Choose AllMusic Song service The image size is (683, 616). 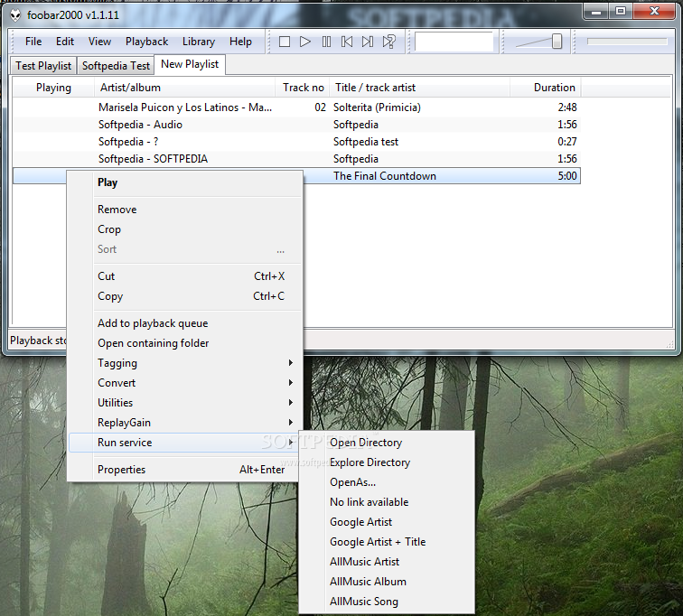[387, 602]
